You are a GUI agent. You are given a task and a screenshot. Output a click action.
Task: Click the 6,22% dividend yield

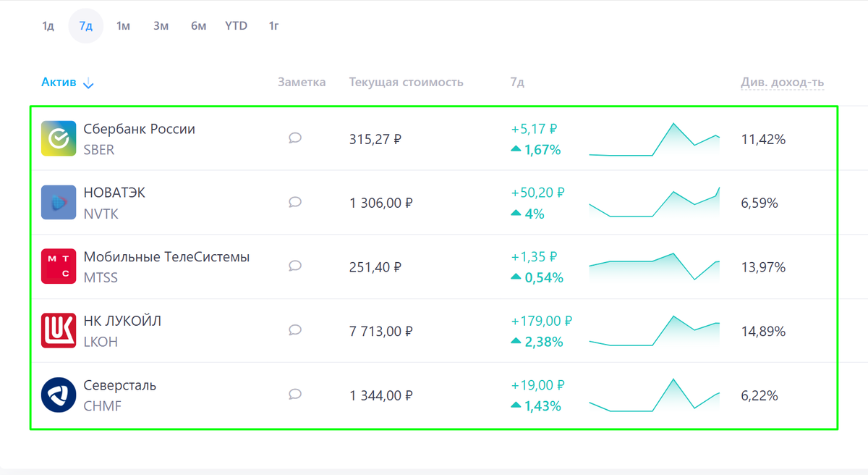pyautogui.click(x=759, y=395)
